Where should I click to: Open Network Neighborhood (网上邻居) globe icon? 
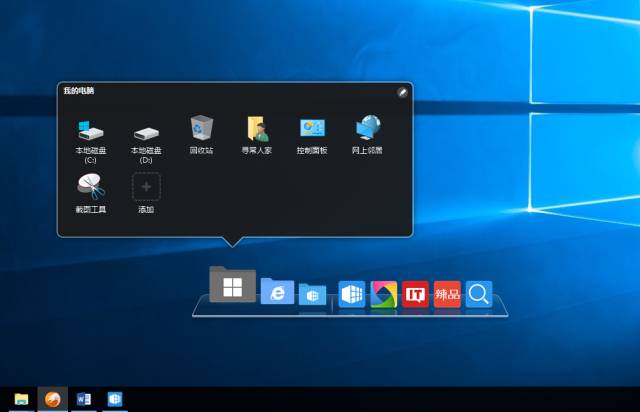(x=367, y=128)
